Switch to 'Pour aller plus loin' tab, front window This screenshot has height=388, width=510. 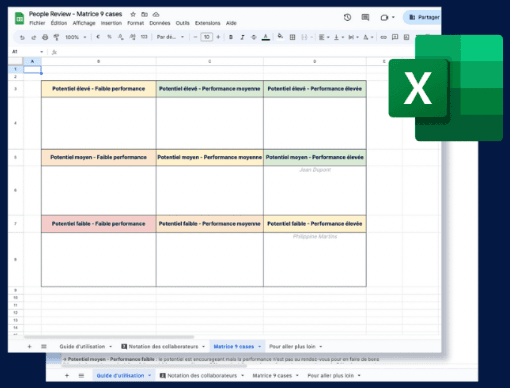pyautogui.click(x=292, y=347)
